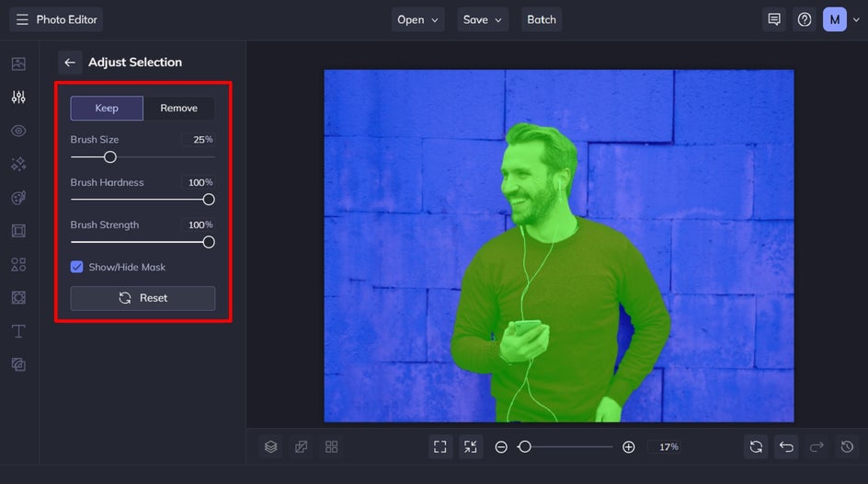Zoom out with the minus icon
The height and width of the screenshot is (484, 868).
point(501,447)
